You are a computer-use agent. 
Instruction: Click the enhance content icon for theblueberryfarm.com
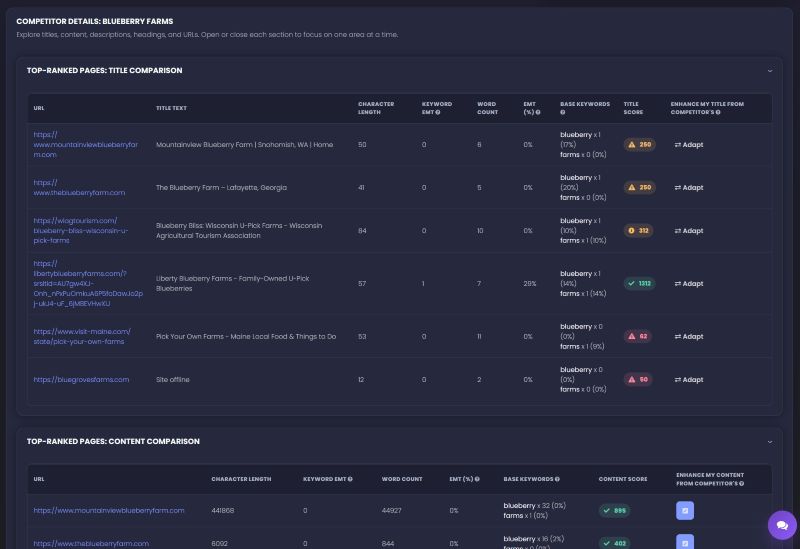[x=685, y=541]
